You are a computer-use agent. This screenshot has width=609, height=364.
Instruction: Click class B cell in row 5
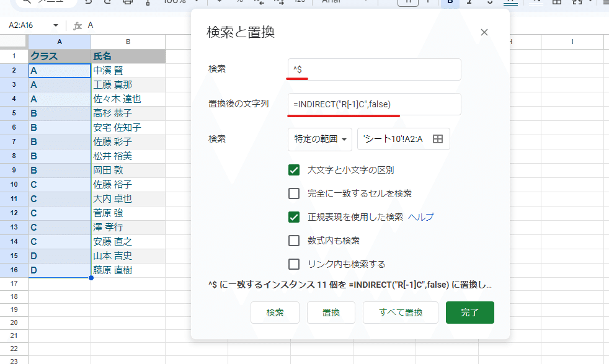click(x=60, y=113)
